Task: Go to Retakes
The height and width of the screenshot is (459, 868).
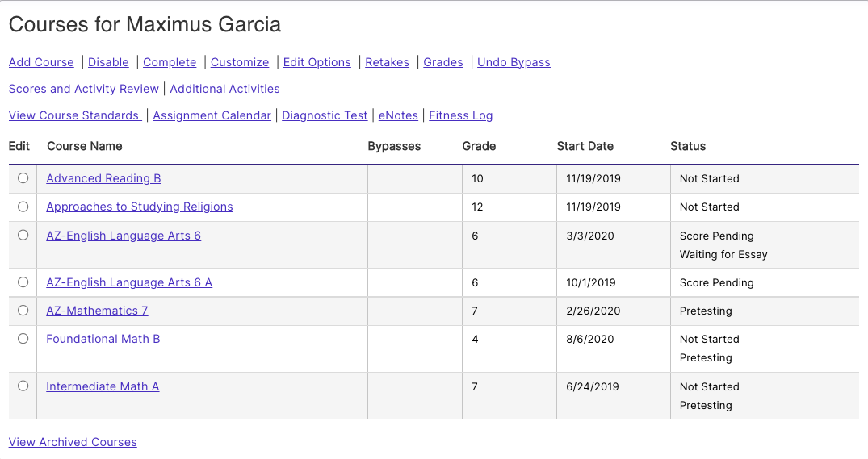Action: [x=387, y=62]
